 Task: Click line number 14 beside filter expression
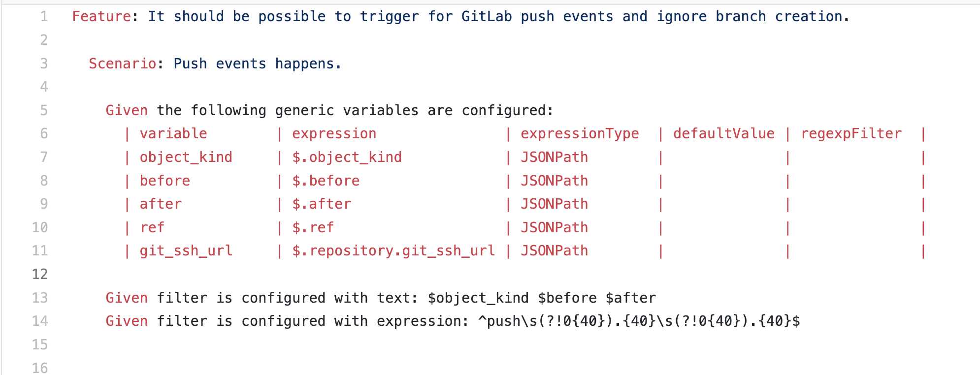[40, 321]
